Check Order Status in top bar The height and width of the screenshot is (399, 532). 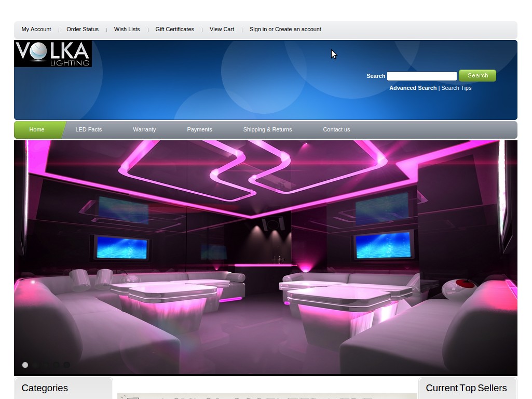tap(83, 29)
